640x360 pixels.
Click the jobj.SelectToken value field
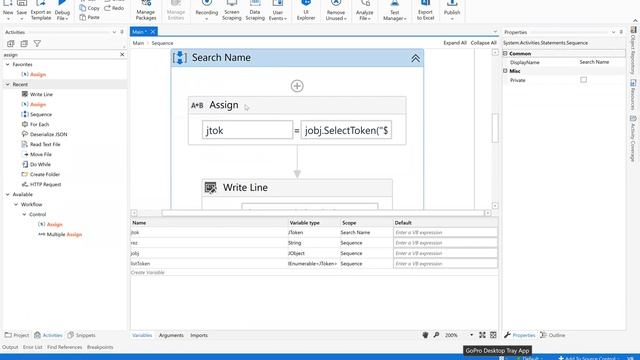(x=346, y=130)
